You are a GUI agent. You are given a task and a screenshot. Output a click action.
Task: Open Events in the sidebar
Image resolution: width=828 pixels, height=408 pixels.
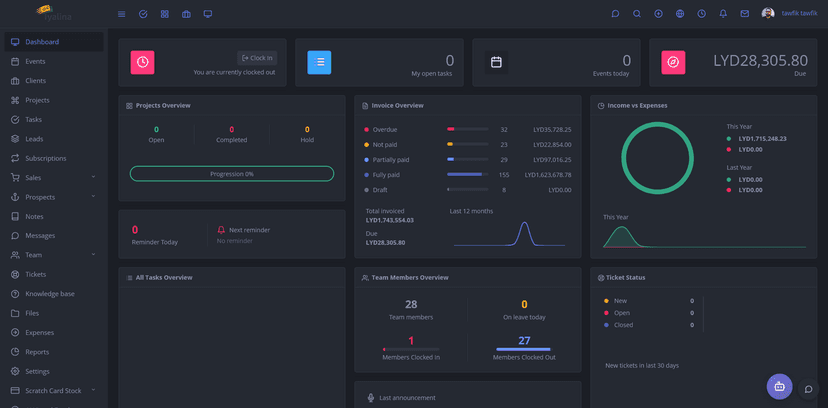pyautogui.click(x=54, y=61)
